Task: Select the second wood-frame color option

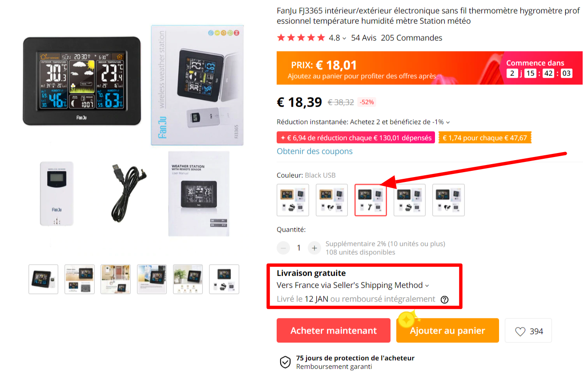Action: tap(332, 200)
